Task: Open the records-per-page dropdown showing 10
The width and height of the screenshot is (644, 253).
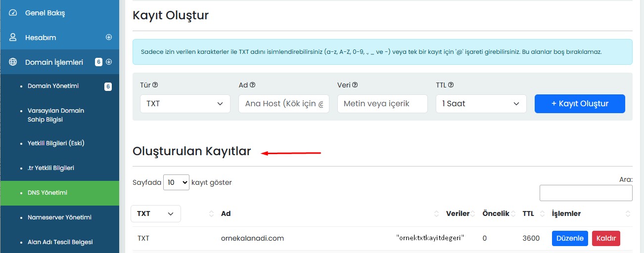Action: (176, 182)
